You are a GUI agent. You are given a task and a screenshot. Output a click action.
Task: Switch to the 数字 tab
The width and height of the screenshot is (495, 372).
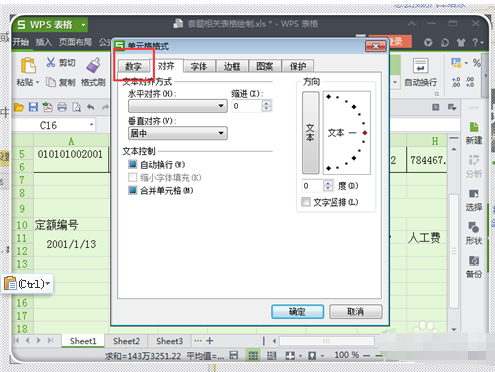pos(133,66)
